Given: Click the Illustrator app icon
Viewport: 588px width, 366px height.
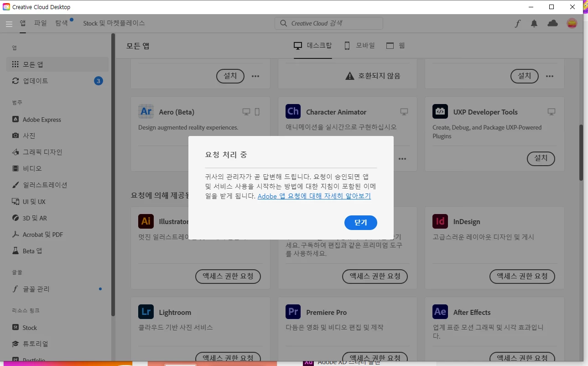Looking at the screenshot, I should click(146, 221).
